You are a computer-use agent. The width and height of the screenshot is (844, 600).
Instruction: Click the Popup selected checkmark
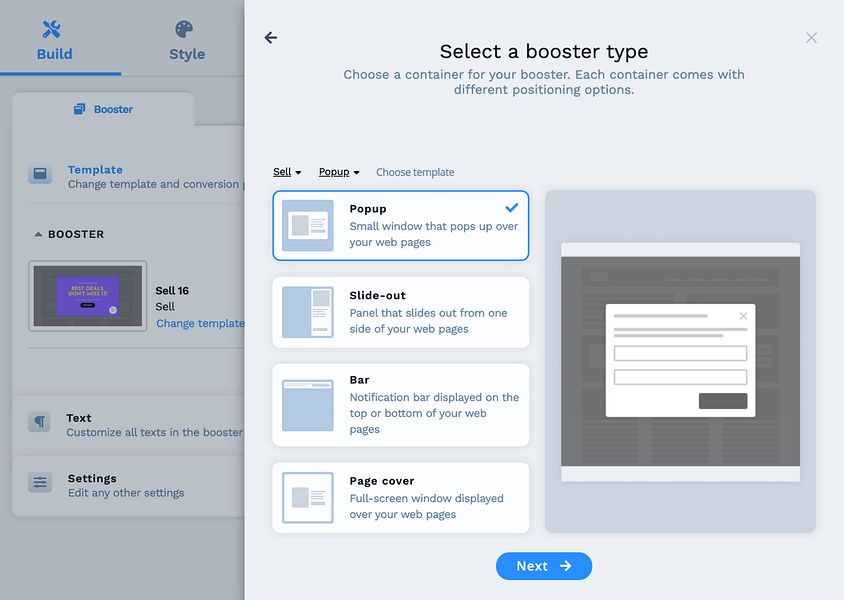click(x=512, y=208)
